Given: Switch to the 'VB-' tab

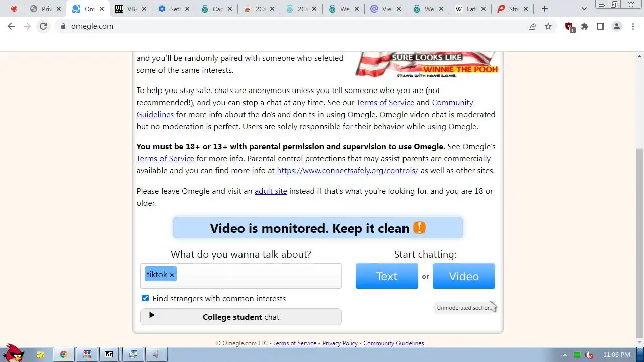Looking at the screenshot, I should click(130, 9).
